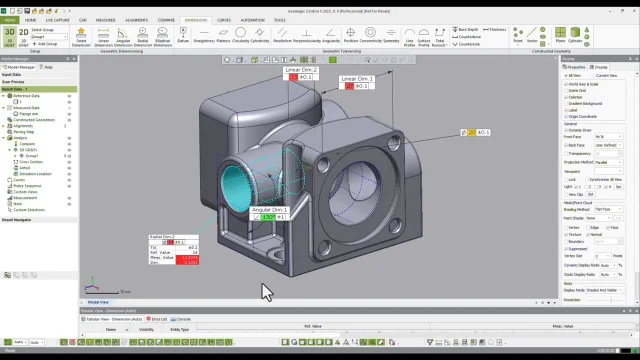This screenshot has width=640, height=360.
Task: Enable the Scene Grid checkbox
Action: click(566, 91)
